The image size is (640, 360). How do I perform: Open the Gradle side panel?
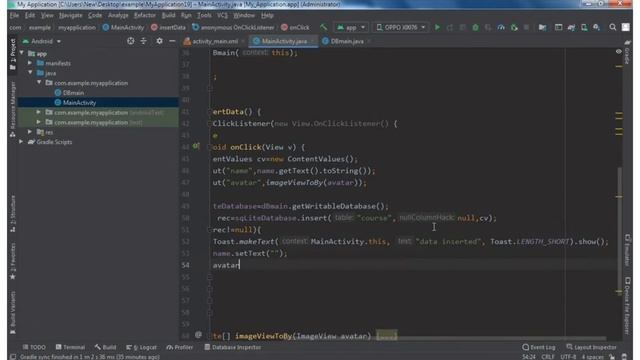(627, 52)
